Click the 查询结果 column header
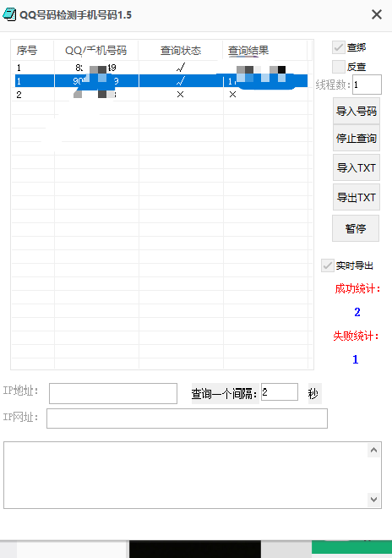 pos(265,50)
